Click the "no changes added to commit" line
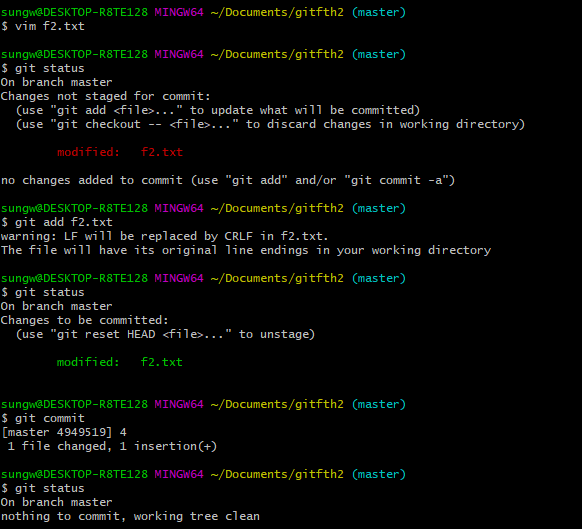The width and height of the screenshot is (582, 529). (x=228, y=180)
